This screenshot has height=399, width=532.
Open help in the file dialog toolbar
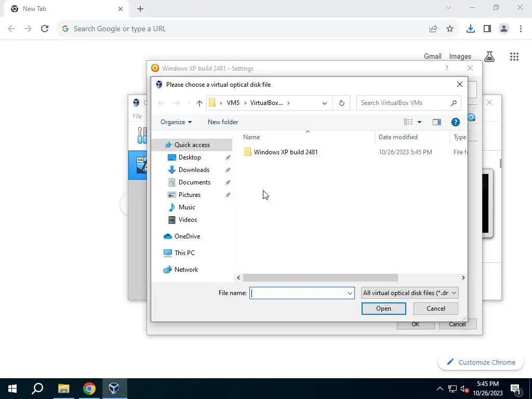pos(455,122)
